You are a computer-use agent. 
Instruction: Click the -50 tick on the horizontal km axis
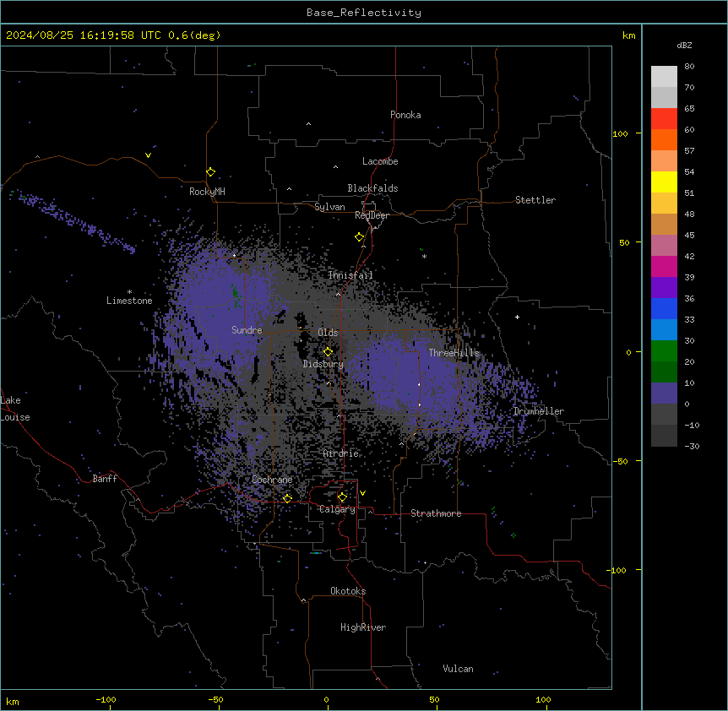coord(215,699)
